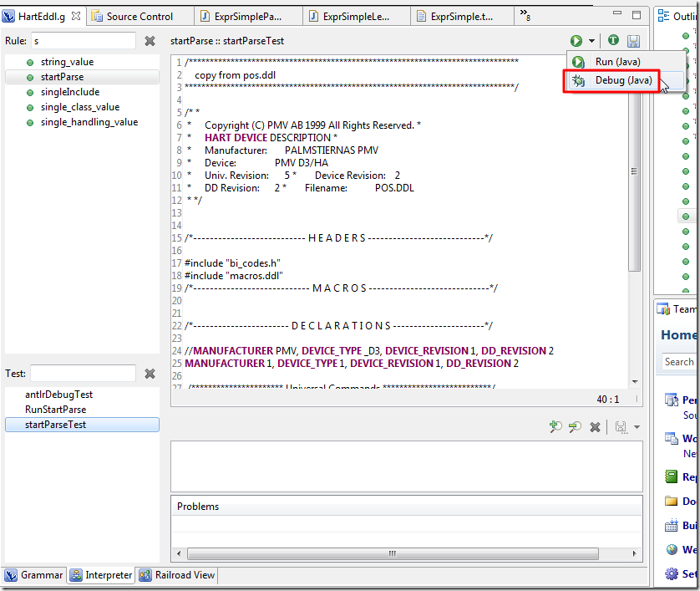700x591 pixels.
Task: Click the gray X delete icon below editor
Action: tap(595, 427)
